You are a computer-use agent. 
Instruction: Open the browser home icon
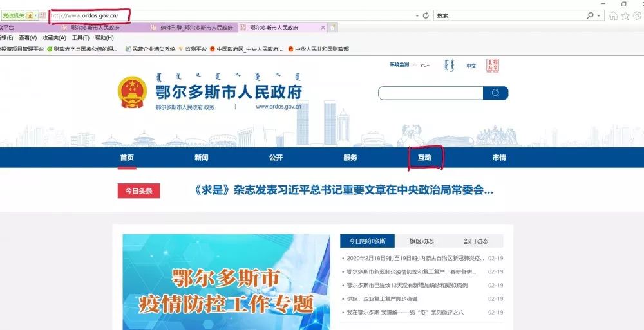click(x=613, y=15)
